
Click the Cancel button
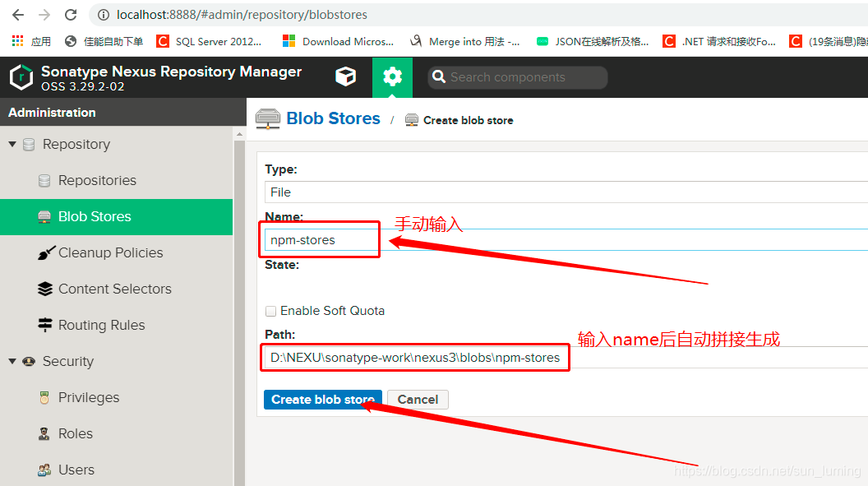pos(418,399)
